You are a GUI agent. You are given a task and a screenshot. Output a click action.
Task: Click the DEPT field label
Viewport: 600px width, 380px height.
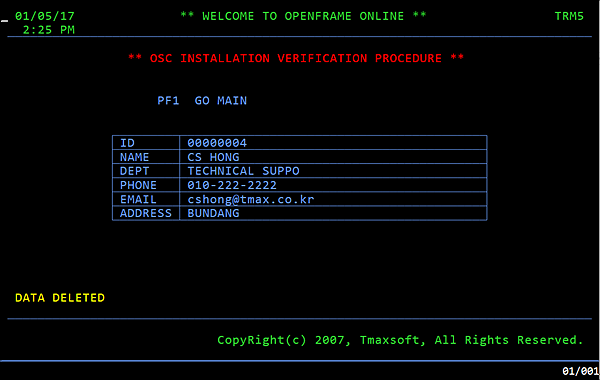click(x=134, y=171)
